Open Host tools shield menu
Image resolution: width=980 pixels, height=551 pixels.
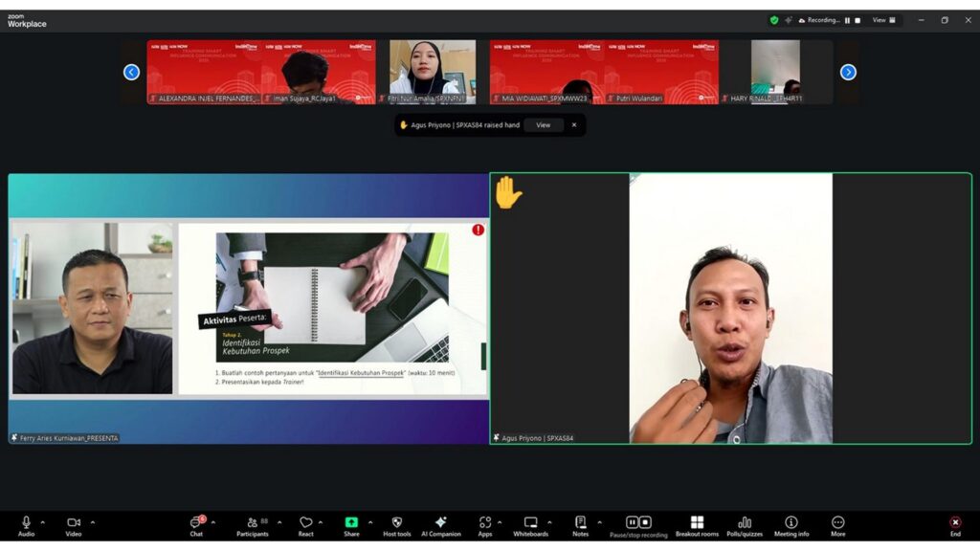pos(397,526)
